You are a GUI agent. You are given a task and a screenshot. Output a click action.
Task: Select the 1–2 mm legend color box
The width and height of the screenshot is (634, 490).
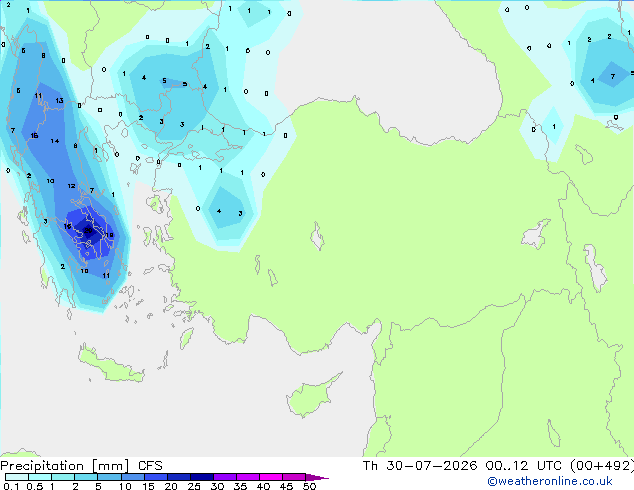tap(63, 477)
